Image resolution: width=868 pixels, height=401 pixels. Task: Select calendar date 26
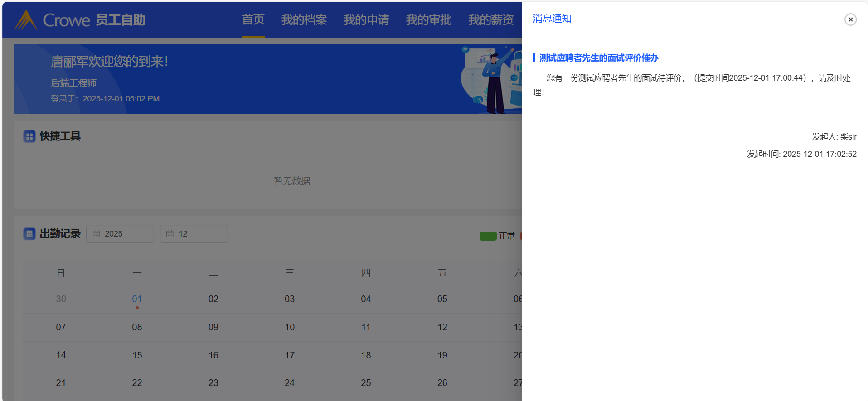[x=442, y=383]
